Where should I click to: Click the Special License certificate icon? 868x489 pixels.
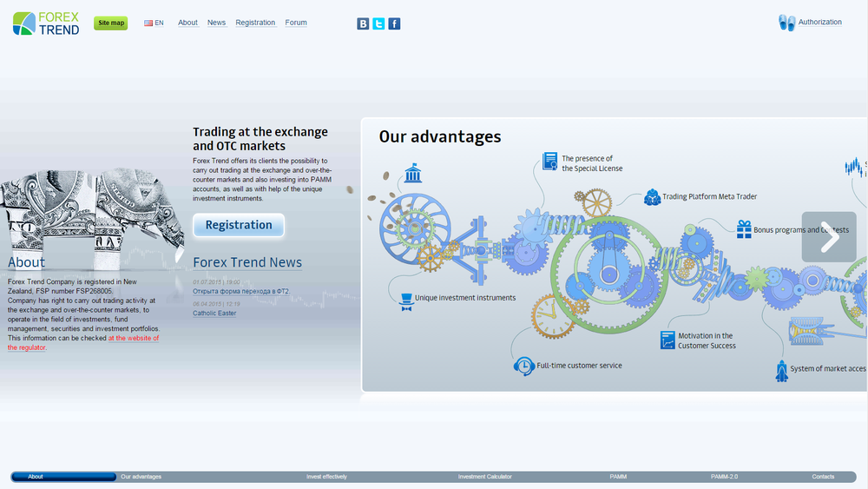pos(549,162)
